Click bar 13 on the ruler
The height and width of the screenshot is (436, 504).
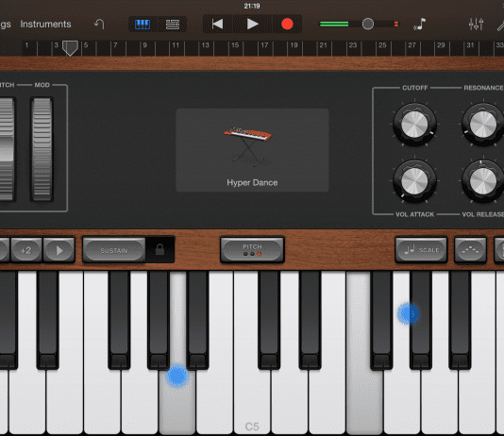click(206, 45)
